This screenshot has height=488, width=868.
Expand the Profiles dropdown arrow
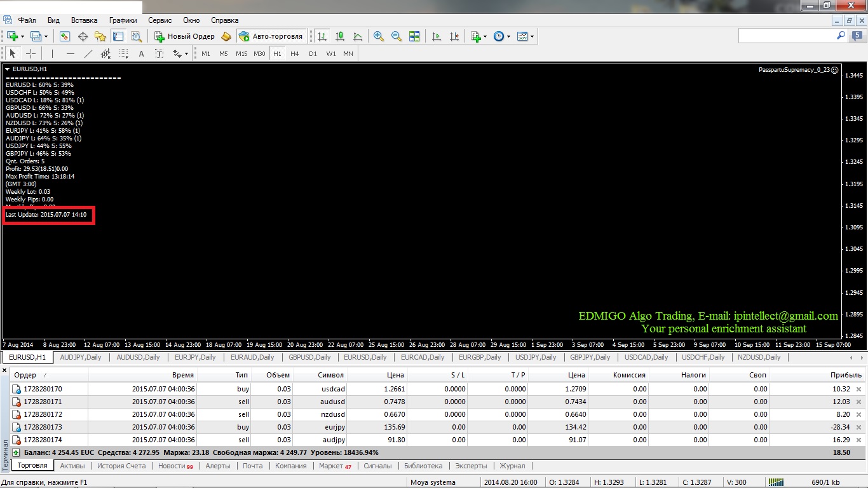pyautogui.click(x=46, y=36)
